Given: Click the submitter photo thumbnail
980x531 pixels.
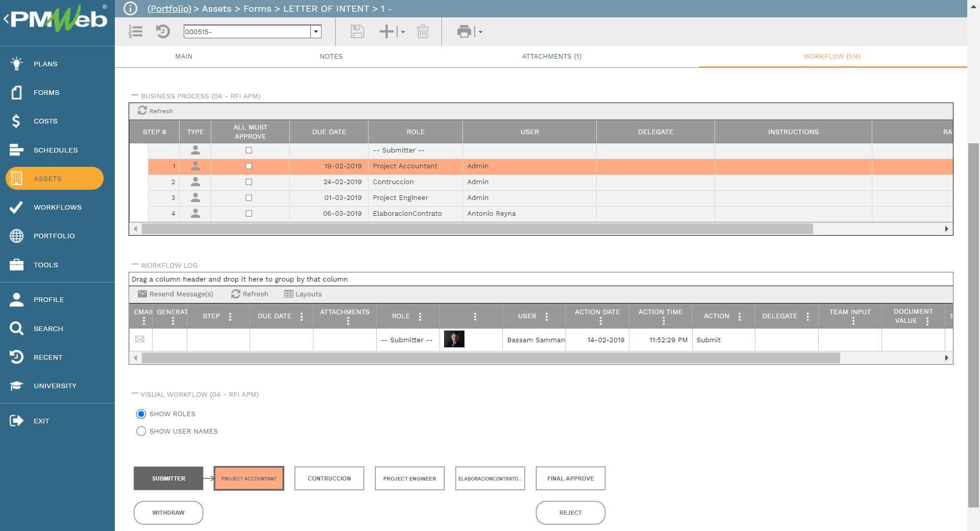Looking at the screenshot, I should coord(454,339).
